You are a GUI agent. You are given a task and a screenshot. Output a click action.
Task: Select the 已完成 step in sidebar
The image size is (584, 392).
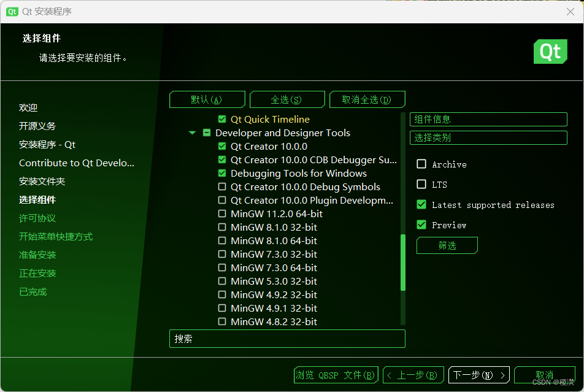(x=33, y=292)
